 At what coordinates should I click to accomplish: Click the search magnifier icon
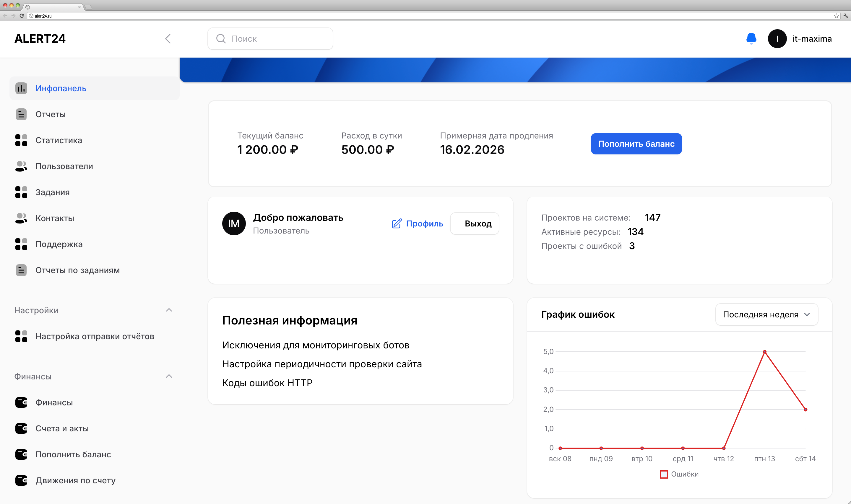[x=222, y=38]
